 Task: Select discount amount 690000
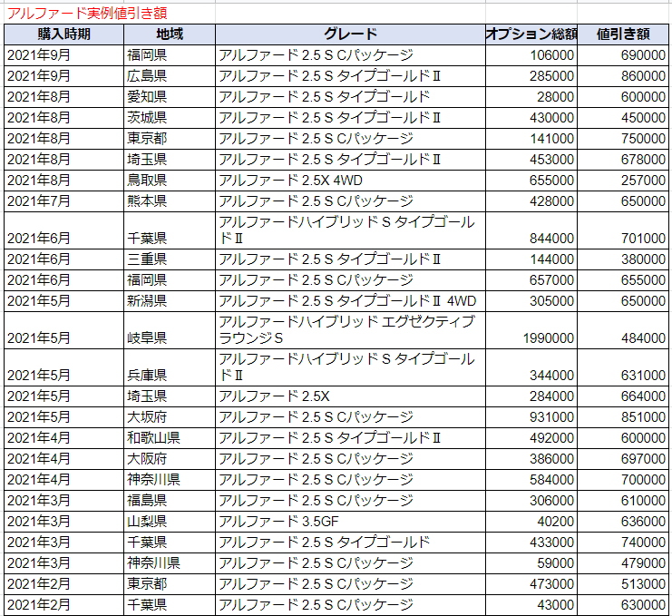click(x=623, y=55)
